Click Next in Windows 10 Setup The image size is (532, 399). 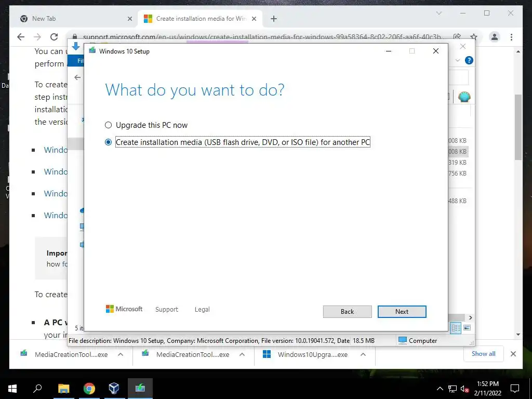(x=402, y=312)
